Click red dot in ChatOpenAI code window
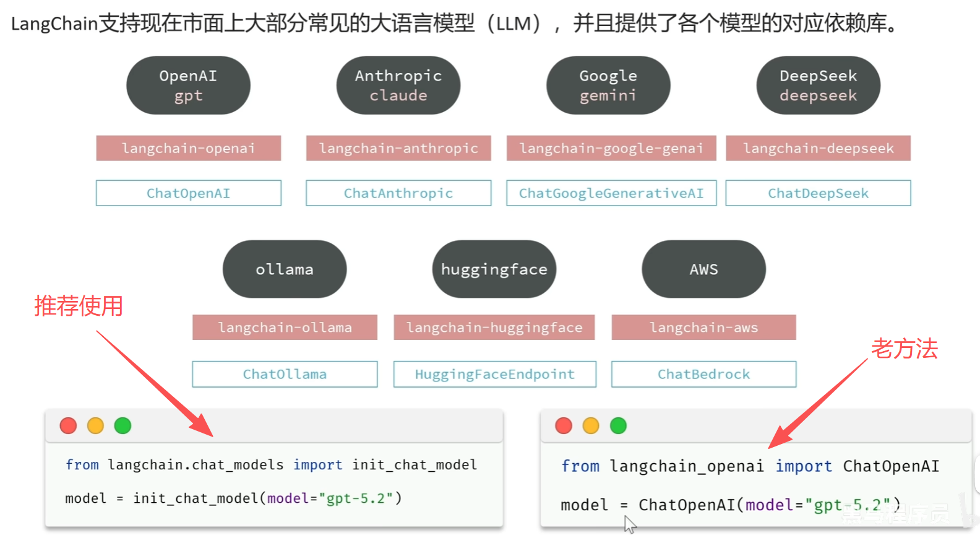This screenshot has height=535, width=980. pos(564,426)
